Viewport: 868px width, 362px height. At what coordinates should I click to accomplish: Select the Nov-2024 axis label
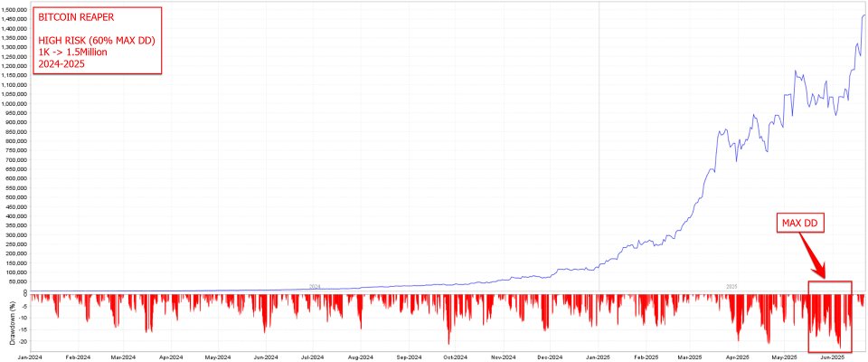point(503,357)
